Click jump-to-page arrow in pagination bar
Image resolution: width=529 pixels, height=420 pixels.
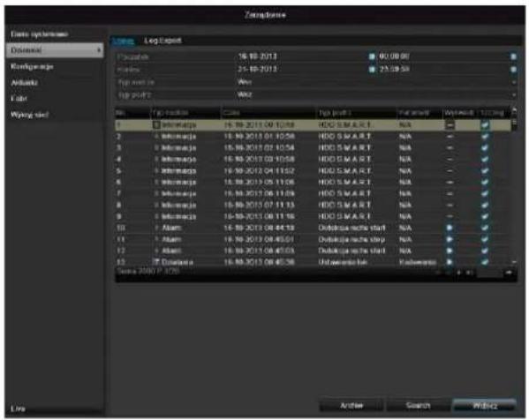coord(509,273)
